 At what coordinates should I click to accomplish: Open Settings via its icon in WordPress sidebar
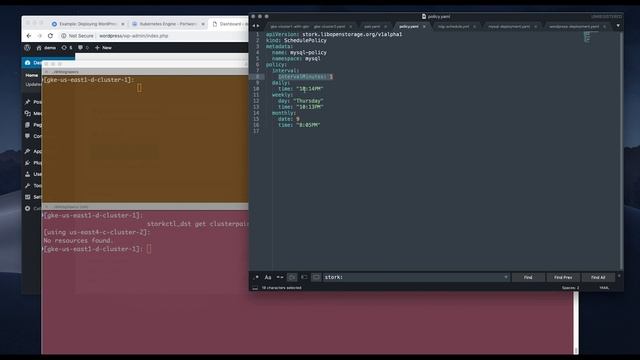point(28,197)
